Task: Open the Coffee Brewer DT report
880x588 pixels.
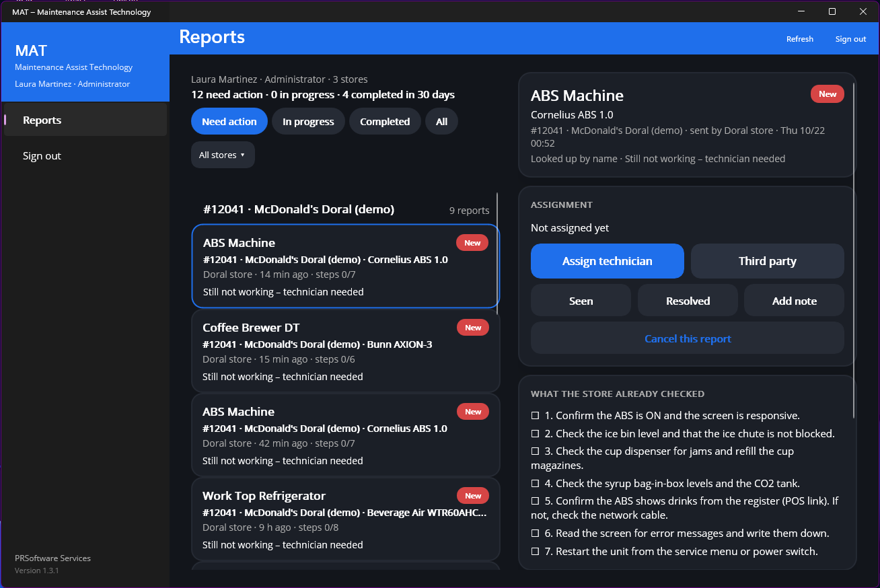Action: (x=346, y=351)
